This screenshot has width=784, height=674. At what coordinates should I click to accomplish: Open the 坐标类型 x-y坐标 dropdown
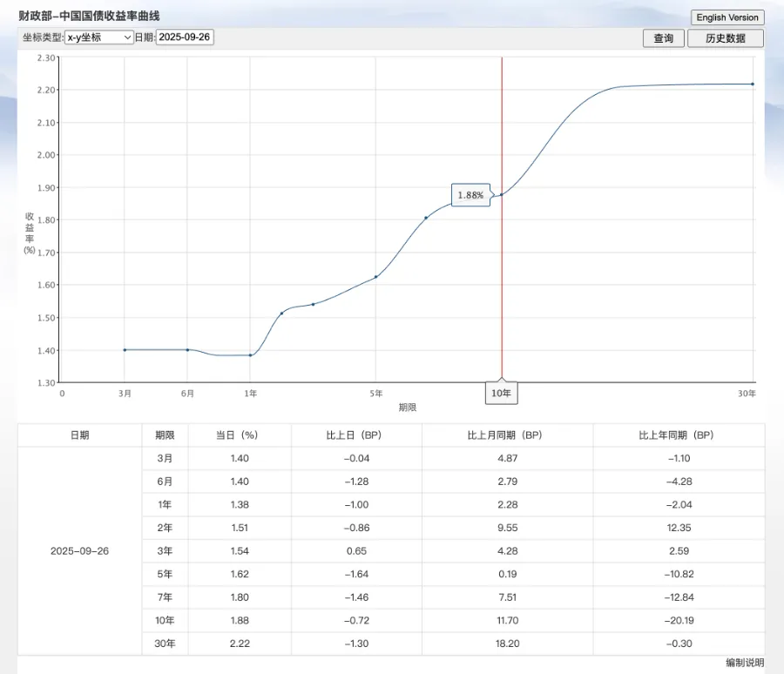coord(99,37)
